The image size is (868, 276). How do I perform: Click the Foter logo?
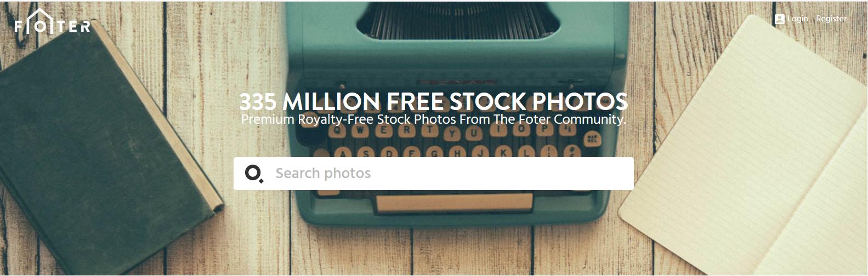(53, 22)
